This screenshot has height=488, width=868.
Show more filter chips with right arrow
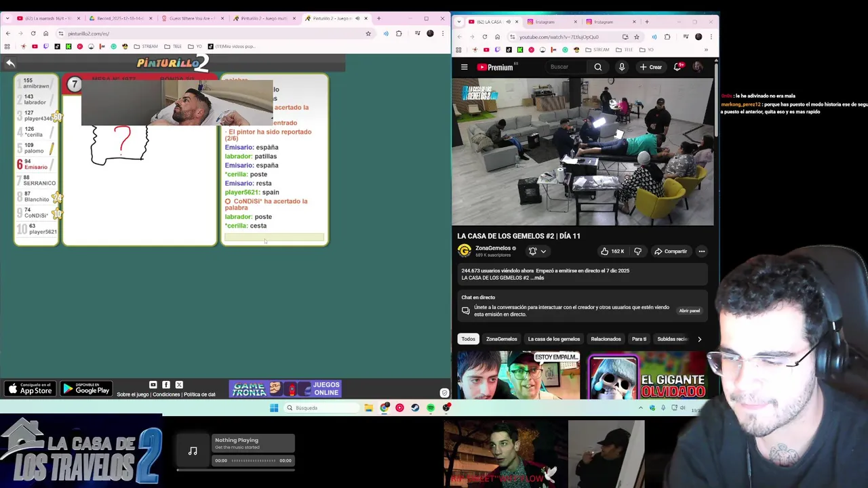[699, 339]
